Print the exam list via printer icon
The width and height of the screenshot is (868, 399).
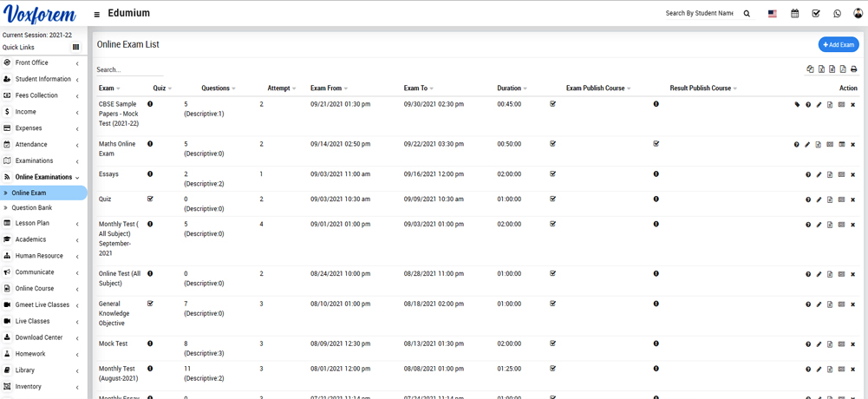coord(853,69)
